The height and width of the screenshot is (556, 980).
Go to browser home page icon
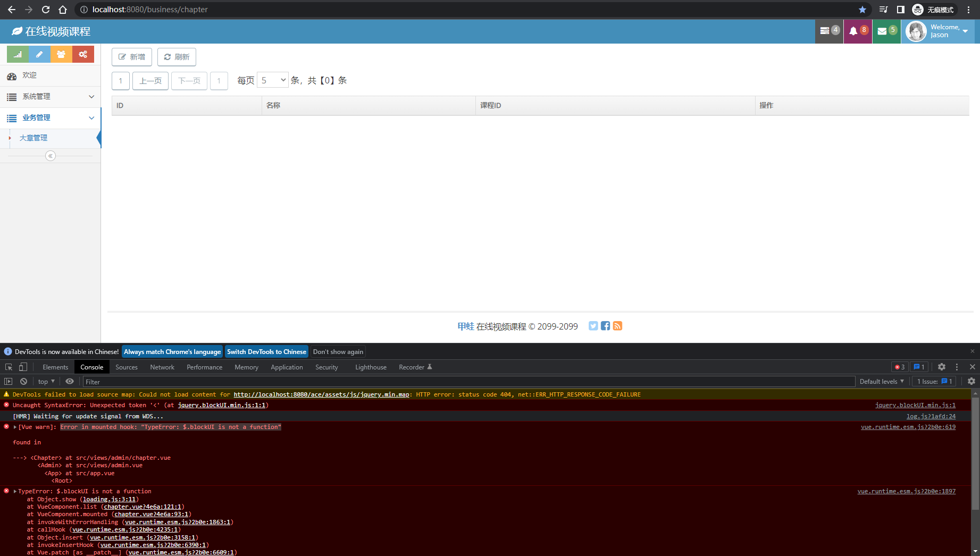(63, 10)
